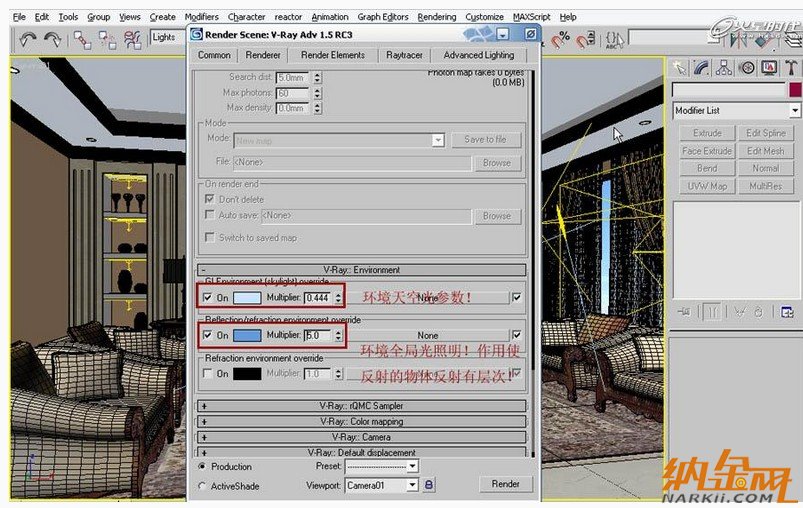
Task: Click Configure Modifier Sets icon
Action: click(x=787, y=312)
